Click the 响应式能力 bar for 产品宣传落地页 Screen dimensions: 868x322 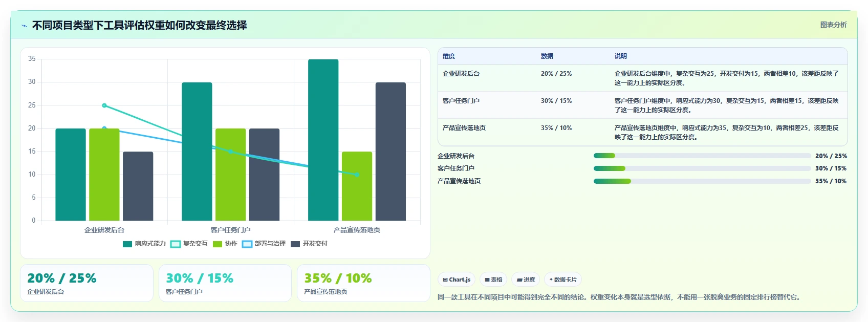[323, 140]
